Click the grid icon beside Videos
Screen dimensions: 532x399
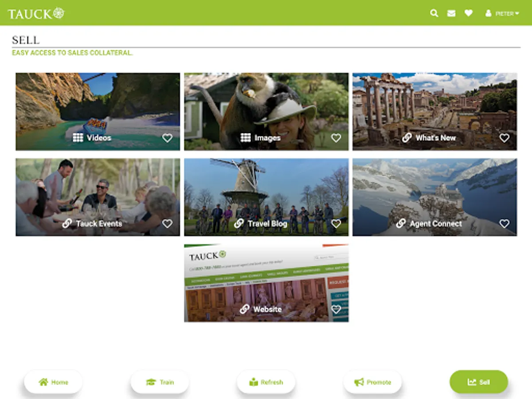pos(78,138)
